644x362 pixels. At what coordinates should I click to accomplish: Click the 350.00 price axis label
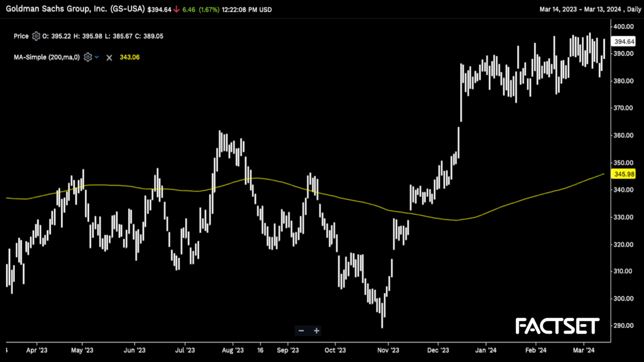[624, 163]
